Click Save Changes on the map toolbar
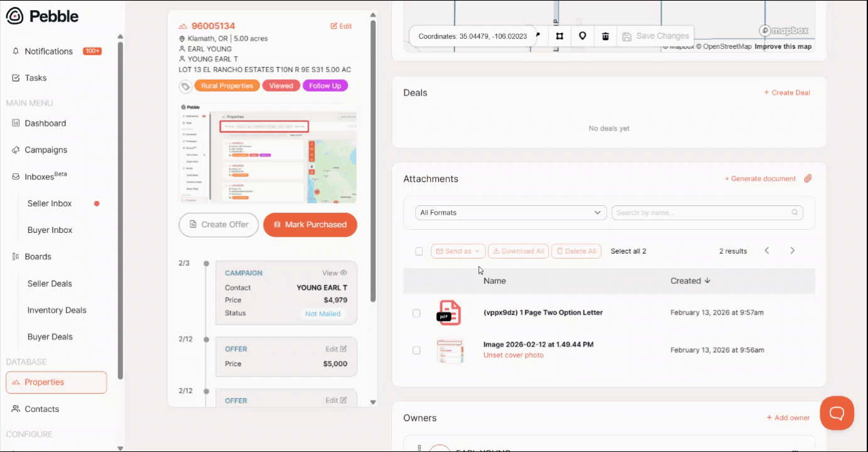The height and width of the screenshot is (452, 868). [656, 36]
